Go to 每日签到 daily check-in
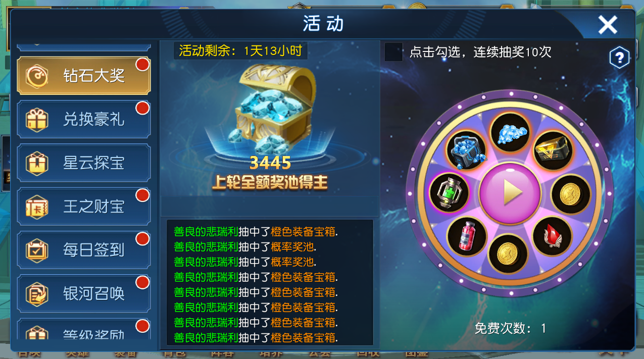The image size is (644, 359). (x=84, y=250)
